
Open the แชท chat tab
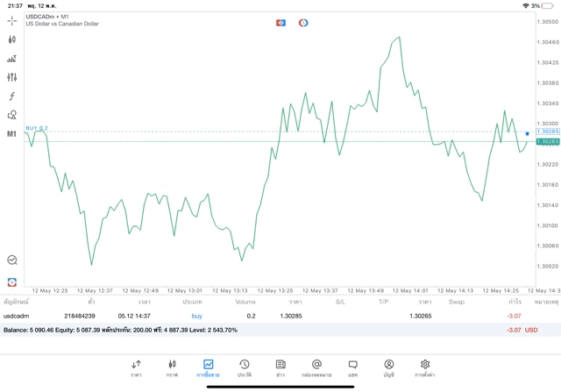coord(352,367)
